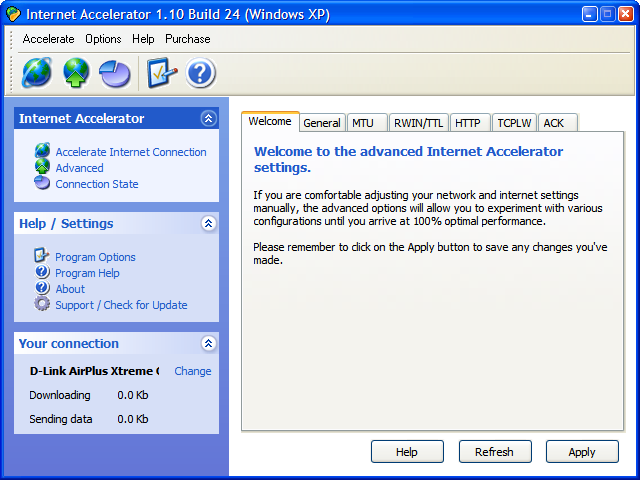Viewport: 640px width, 480px height.
Task: Click gear icon beside Support / Check for Update
Action: tap(42, 304)
